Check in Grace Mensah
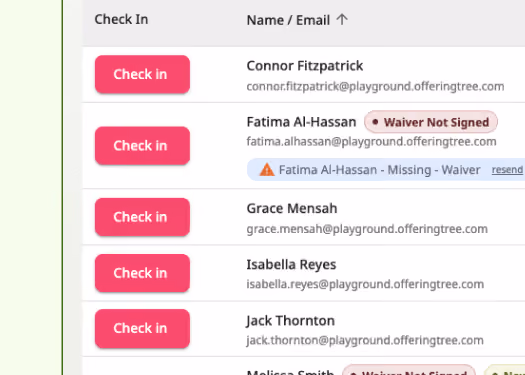This screenshot has width=525, height=375. pos(142,217)
